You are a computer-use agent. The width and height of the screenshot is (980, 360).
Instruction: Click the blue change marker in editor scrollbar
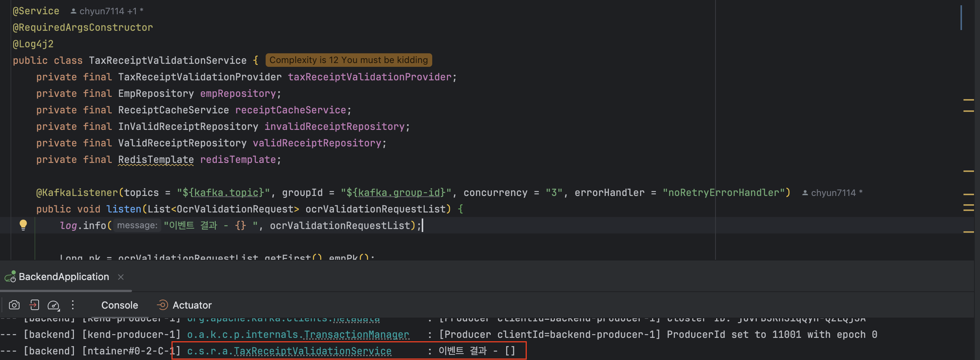[x=961, y=18]
